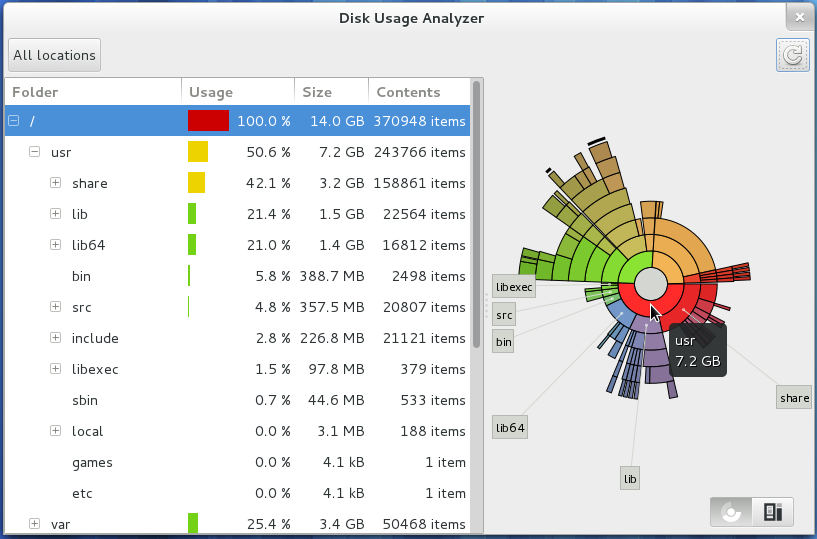Expand the lib64 folder row
The image size is (817, 539).
pos(55,244)
